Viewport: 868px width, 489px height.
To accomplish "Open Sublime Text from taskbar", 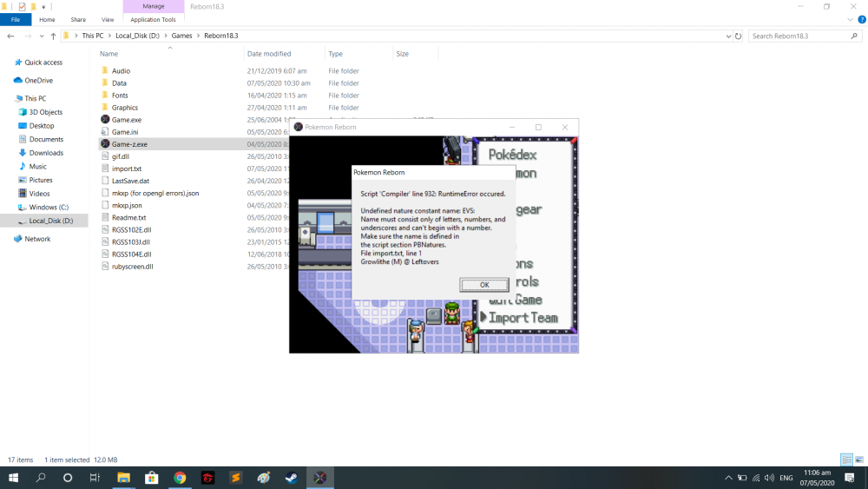I will pyautogui.click(x=235, y=478).
